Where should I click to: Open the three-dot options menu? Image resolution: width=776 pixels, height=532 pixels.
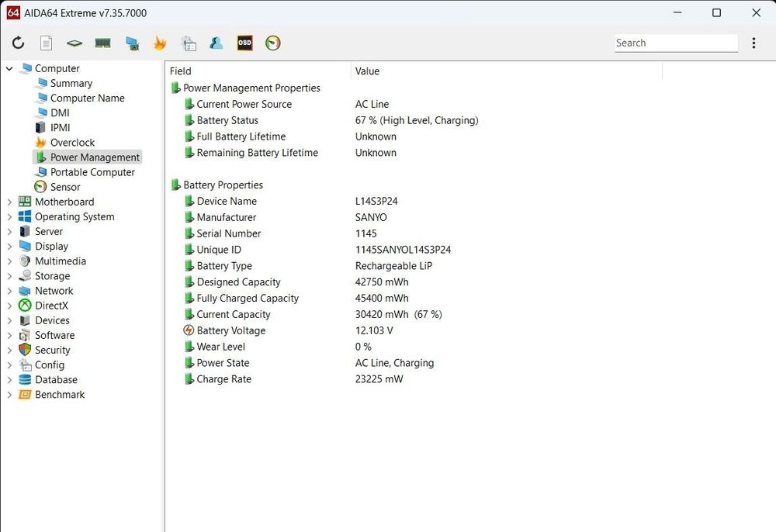click(753, 43)
